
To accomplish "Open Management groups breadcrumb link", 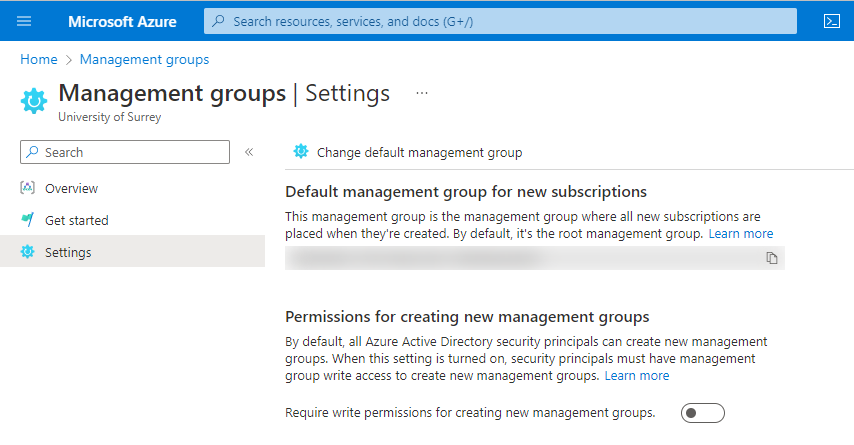I will 144,59.
